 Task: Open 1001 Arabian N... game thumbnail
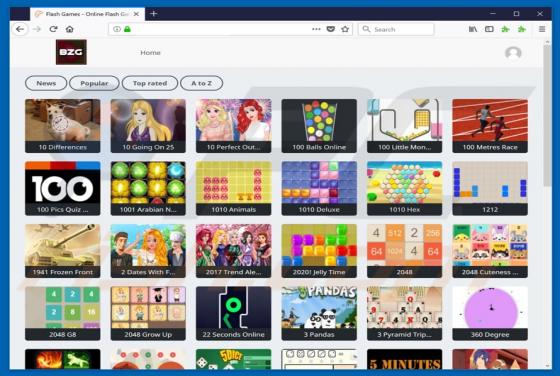pos(148,188)
